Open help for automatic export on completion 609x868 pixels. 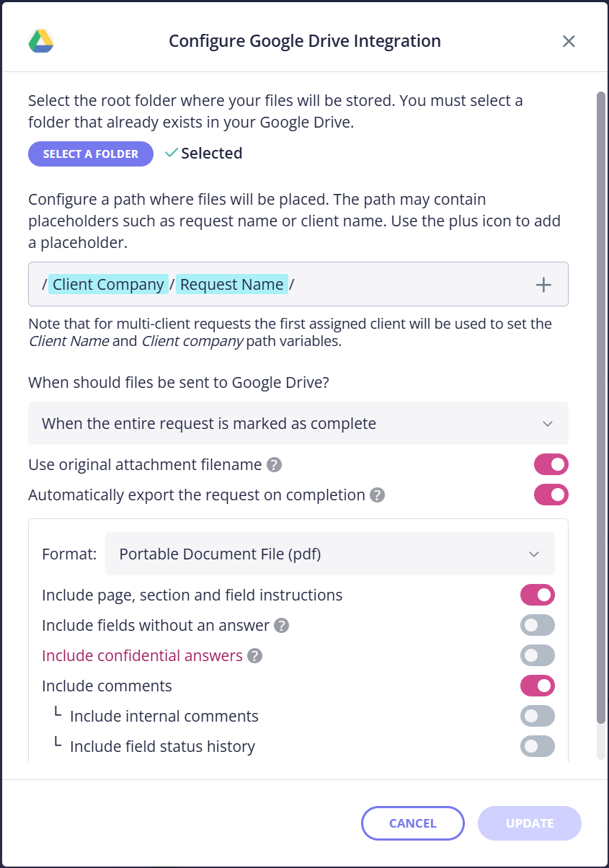point(377,495)
